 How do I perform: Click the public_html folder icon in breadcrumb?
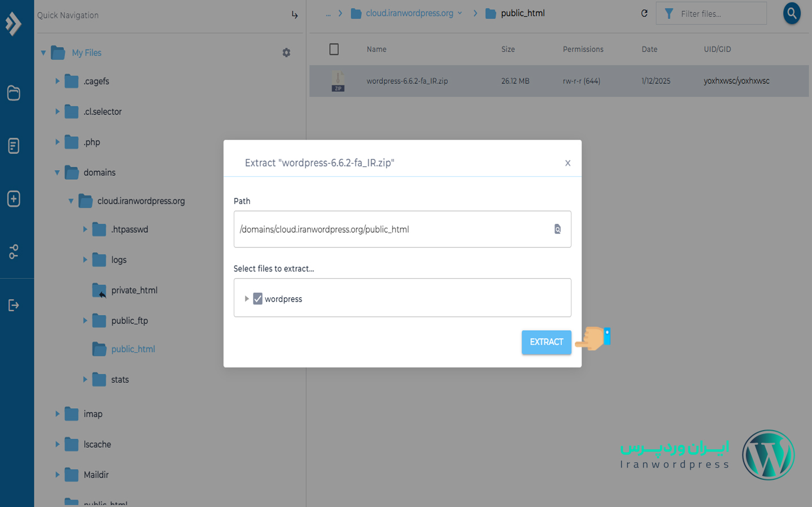491,13
